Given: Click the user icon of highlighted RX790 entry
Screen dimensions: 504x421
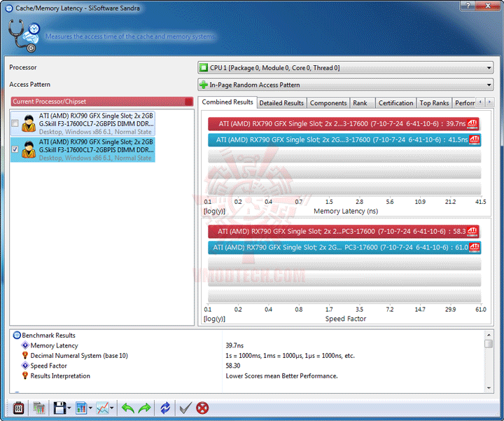Looking at the screenshot, I should [x=29, y=149].
